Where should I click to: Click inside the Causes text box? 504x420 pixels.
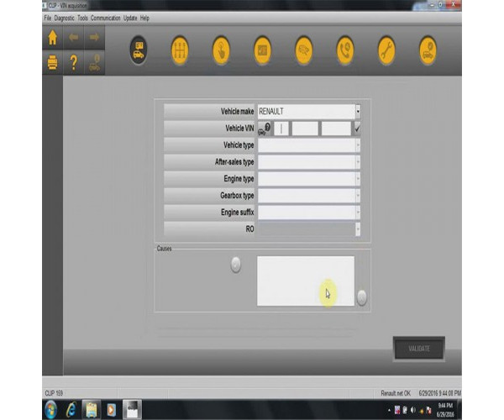(x=306, y=281)
